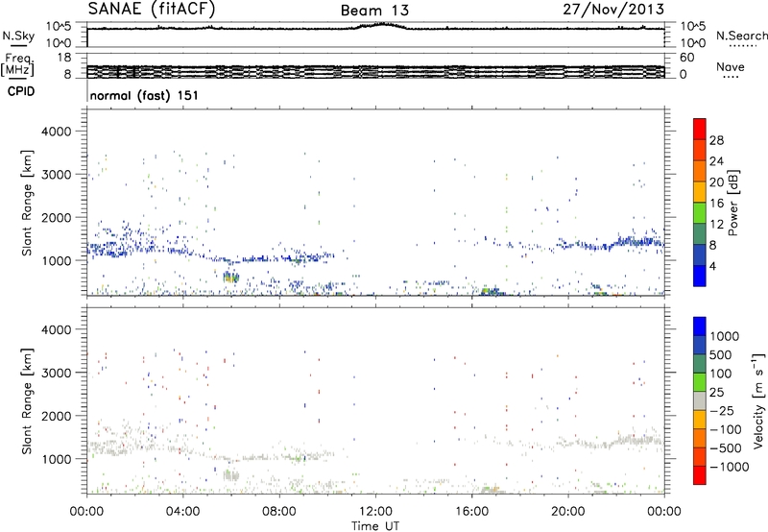Image resolution: width=768 pixels, height=532 pixels.
Task: Pick the bright blue bottom power swatch
Action: 700,276
